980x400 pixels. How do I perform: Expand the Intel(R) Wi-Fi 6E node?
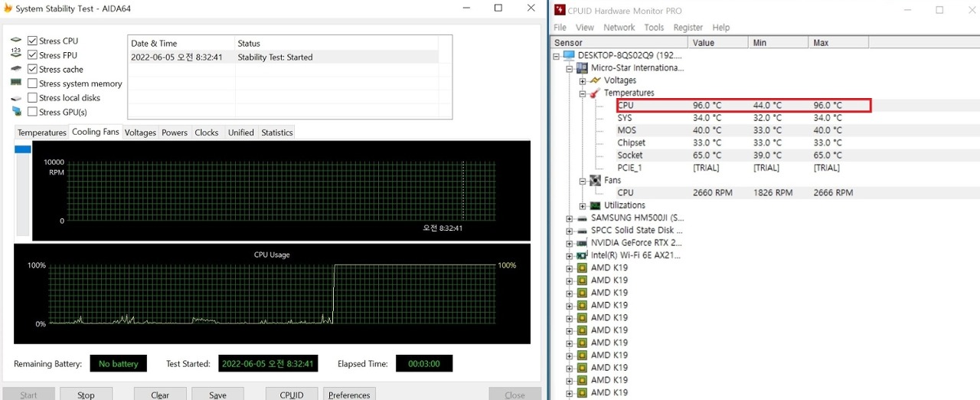click(570, 256)
